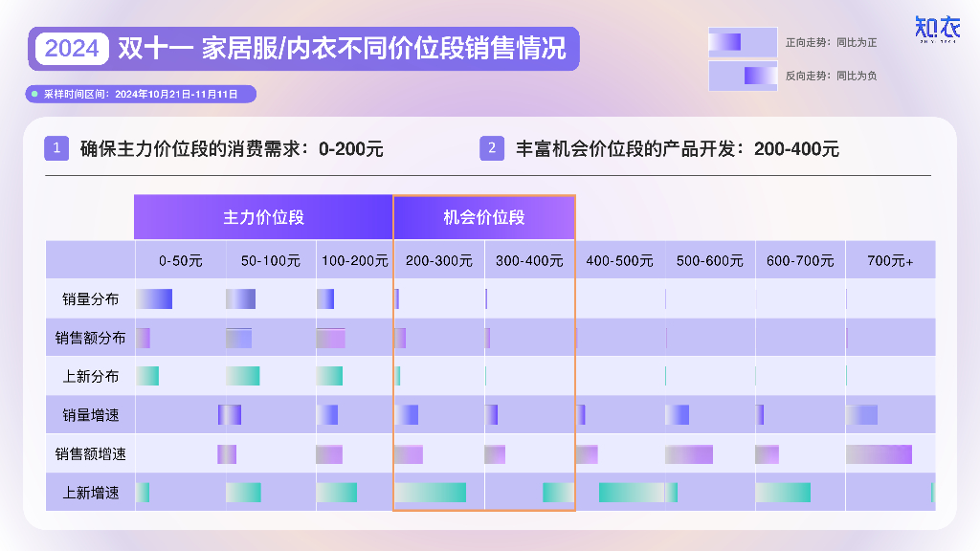Click the 上新增速 bar under 50-100元
The image size is (980, 551).
[x=243, y=493]
